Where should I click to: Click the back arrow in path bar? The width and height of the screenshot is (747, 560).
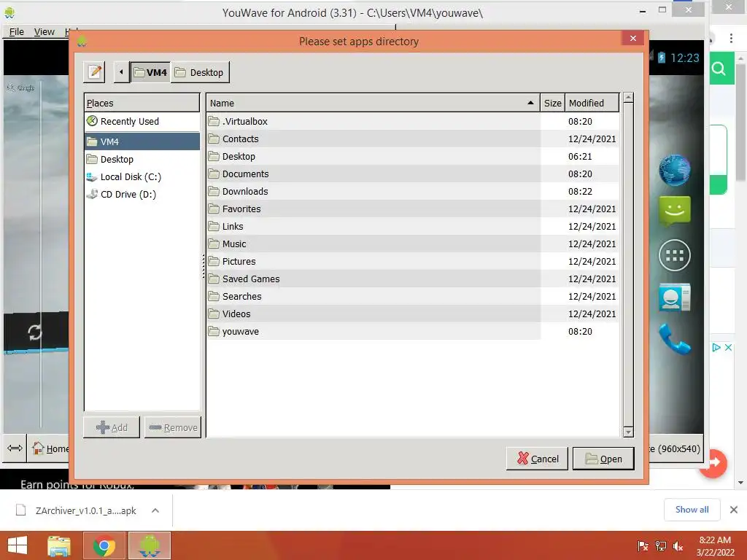pyautogui.click(x=121, y=72)
